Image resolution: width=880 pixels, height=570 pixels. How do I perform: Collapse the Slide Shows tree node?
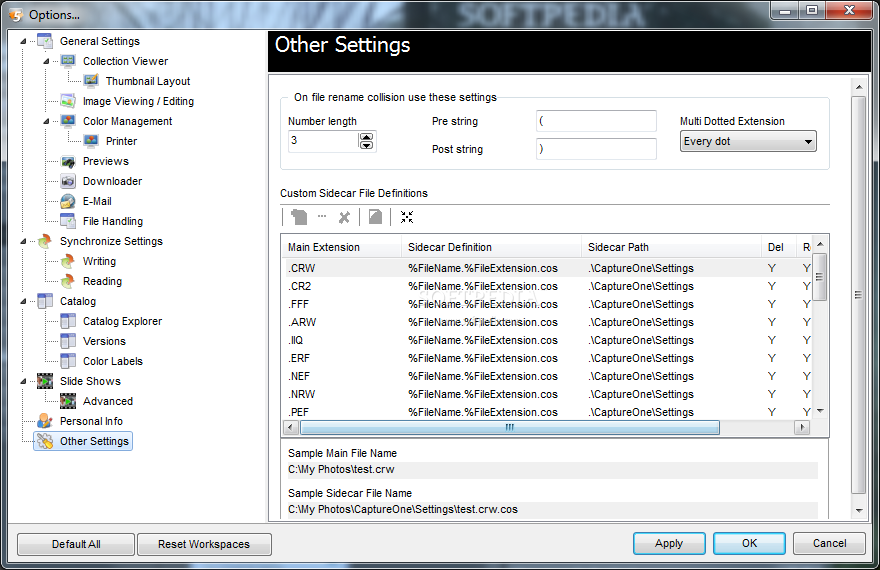(x=24, y=381)
